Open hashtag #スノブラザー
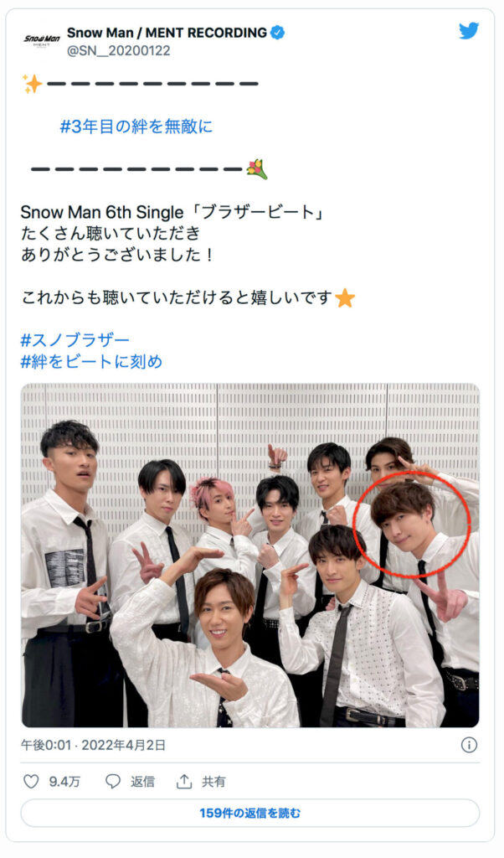The image size is (504, 858). (75, 340)
